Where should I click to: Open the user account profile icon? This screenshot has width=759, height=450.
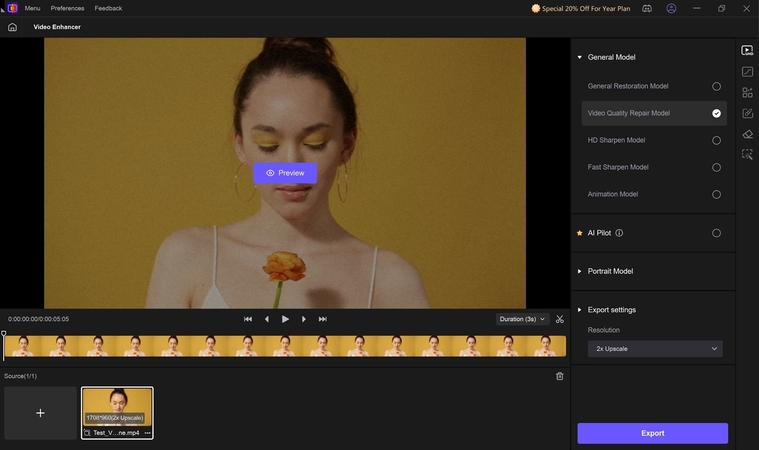[x=671, y=8]
